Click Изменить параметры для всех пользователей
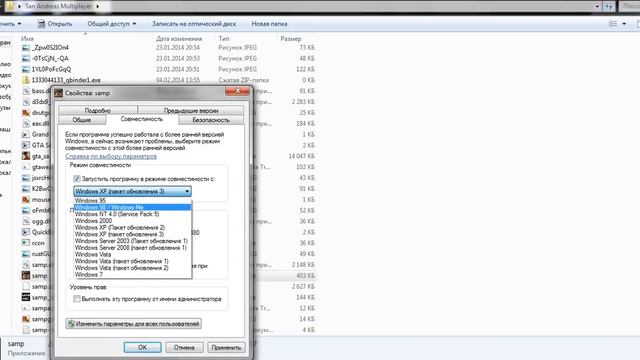The height and width of the screenshot is (360, 640). 133,324
